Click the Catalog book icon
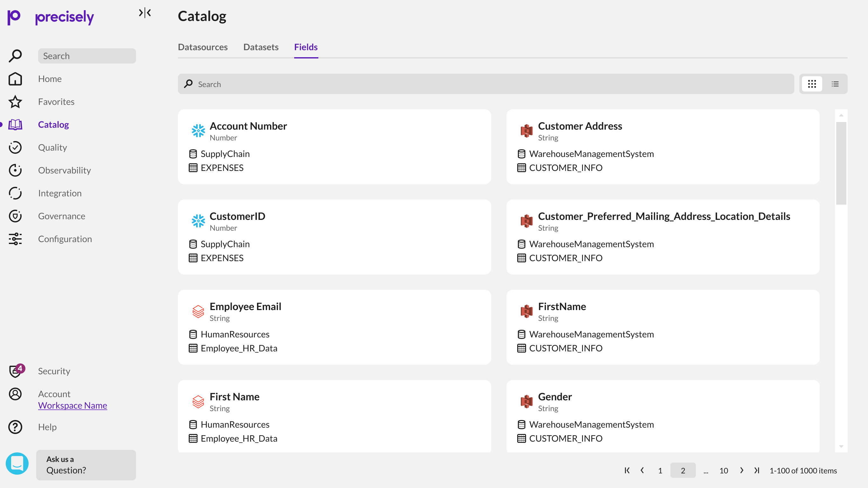868x488 pixels. (x=15, y=125)
